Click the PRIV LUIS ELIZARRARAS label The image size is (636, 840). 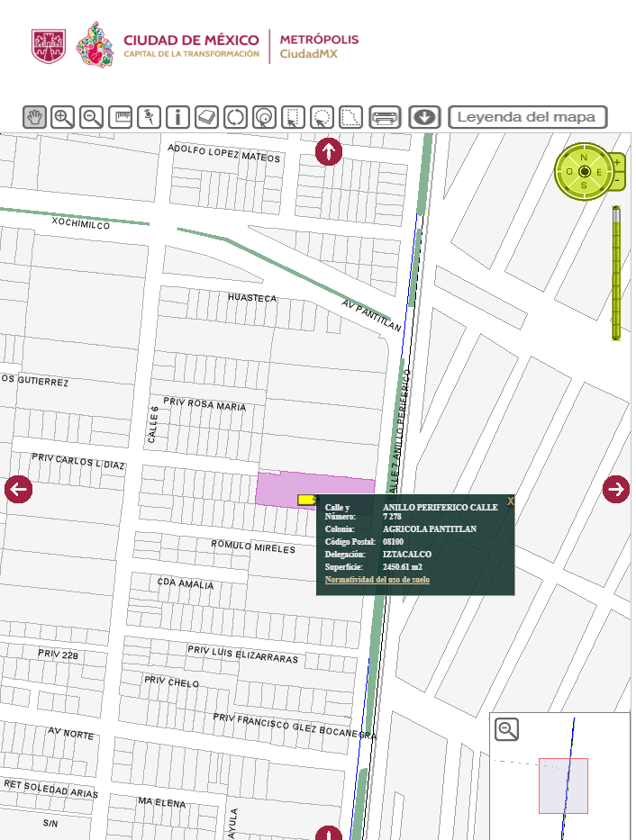point(242,655)
